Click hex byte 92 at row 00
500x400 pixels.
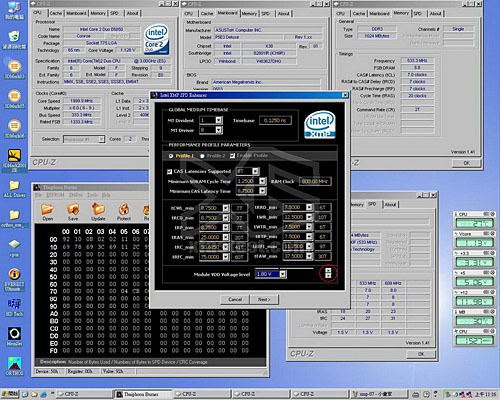66,239
